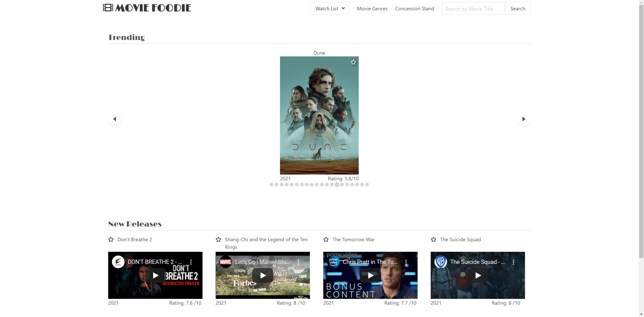Screen dimensions: 644x317
Task: Play the Don't Breathe 2 trailer
Action: point(155,275)
